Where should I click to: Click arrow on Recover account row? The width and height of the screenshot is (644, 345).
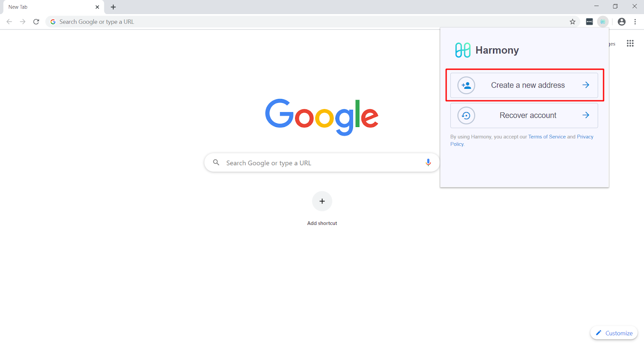coord(586,115)
